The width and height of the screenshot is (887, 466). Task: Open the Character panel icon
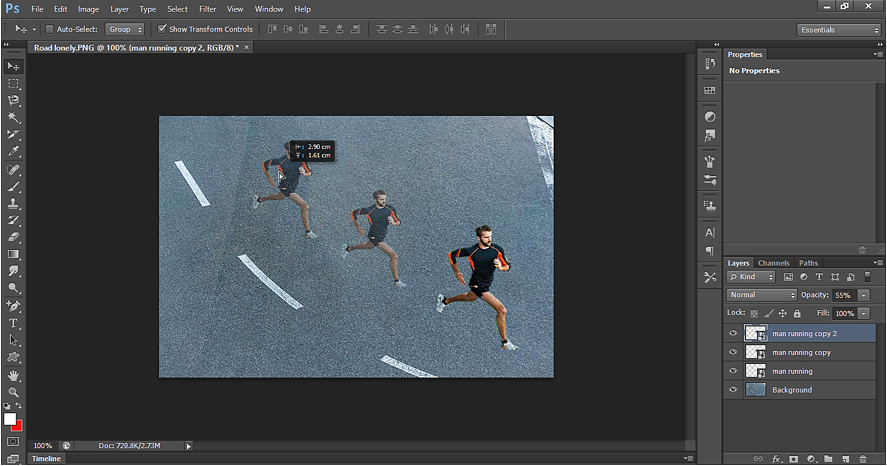point(710,232)
